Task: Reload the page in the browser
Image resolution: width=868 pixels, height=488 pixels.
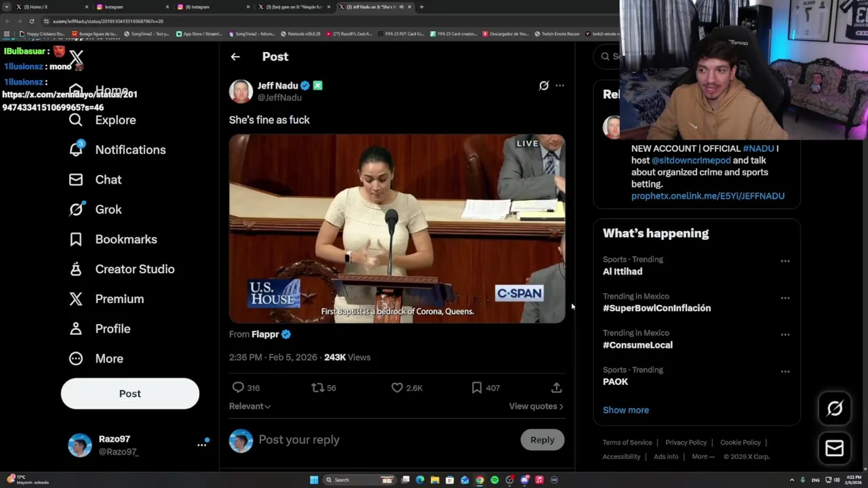Action: pyautogui.click(x=31, y=21)
